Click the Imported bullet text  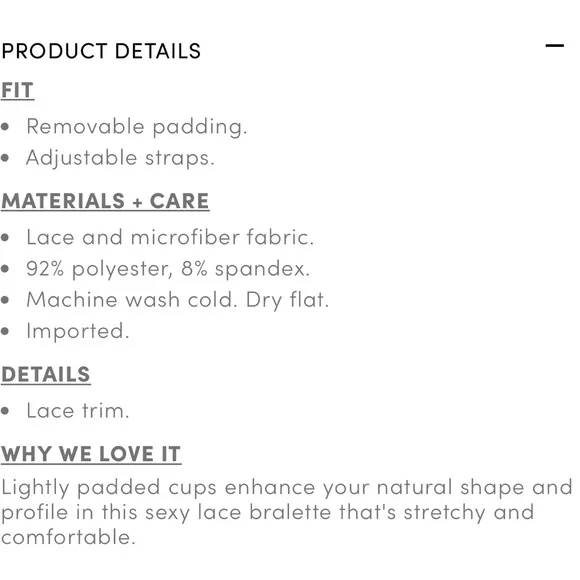[x=78, y=331]
